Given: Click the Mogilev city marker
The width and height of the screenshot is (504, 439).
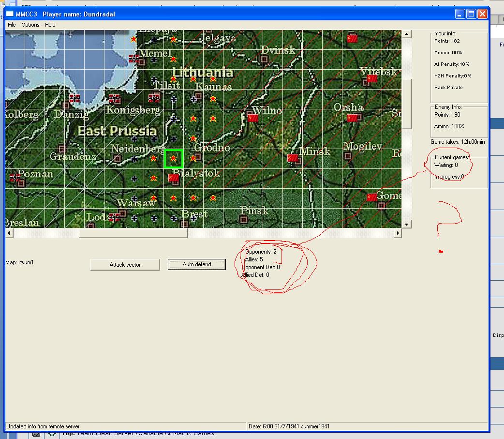Looking at the screenshot, I should pos(347,156).
